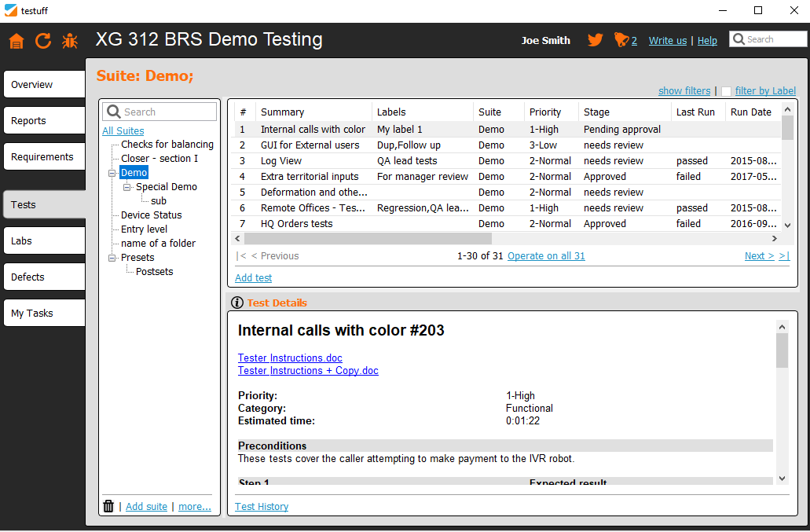
Task: Open the Test History link
Action: 262,507
